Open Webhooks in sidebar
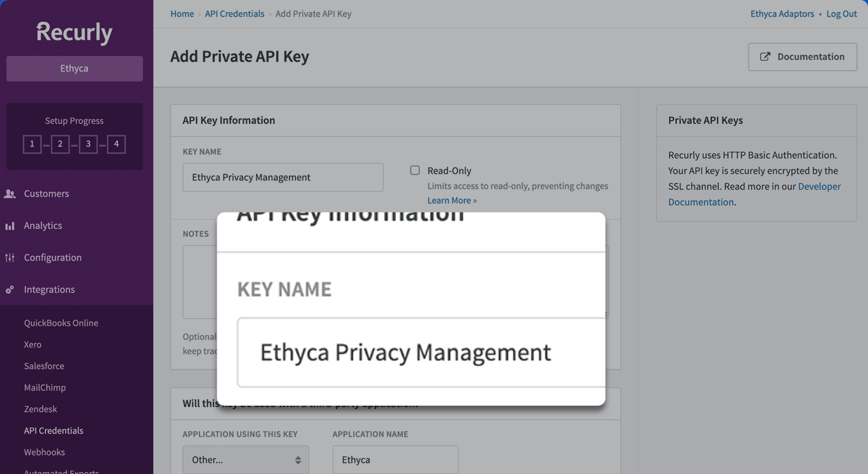 pyautogui.click(x=44, y=452)
